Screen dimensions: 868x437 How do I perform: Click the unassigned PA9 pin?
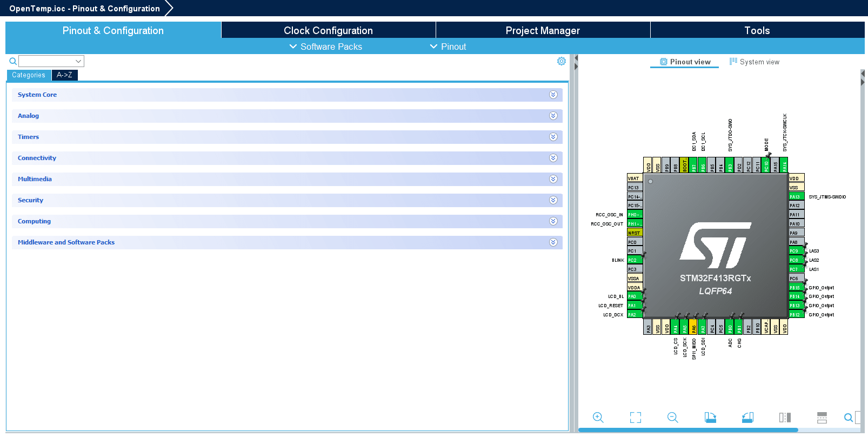click(x=797, y=233)
